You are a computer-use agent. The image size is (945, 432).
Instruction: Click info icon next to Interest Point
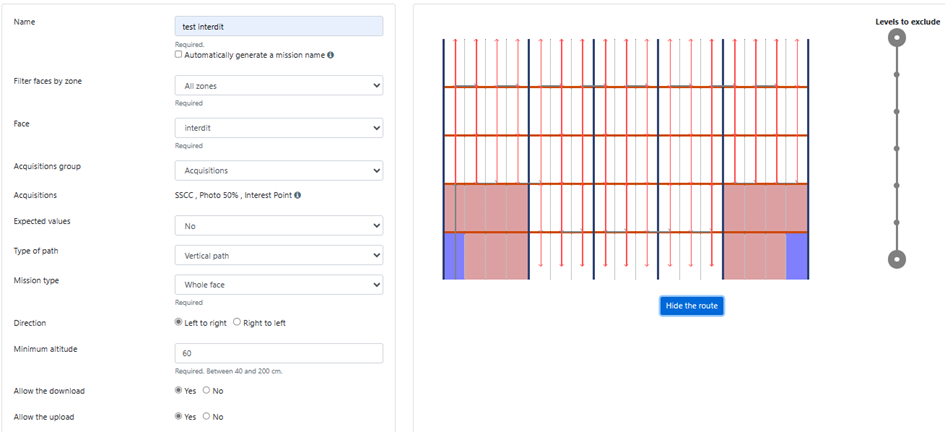click(x=298, y=196)
